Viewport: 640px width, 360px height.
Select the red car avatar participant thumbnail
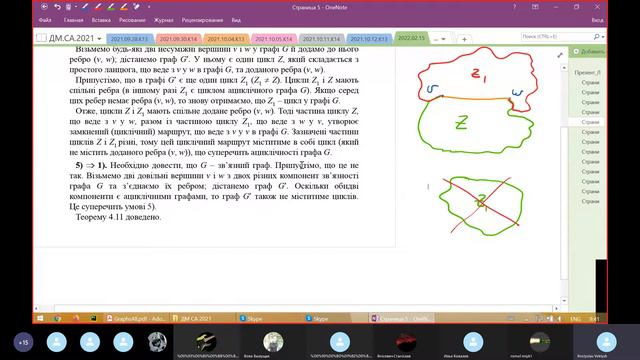pos(407,342)
